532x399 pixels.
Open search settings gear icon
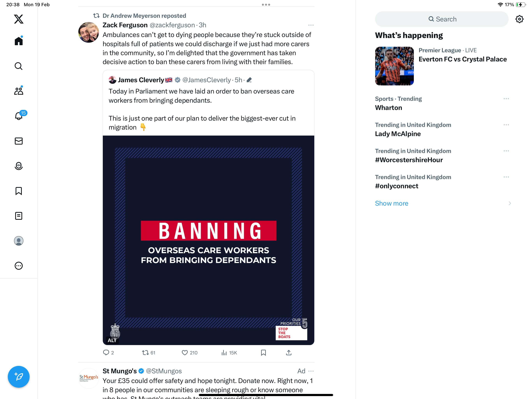[519, 19]
